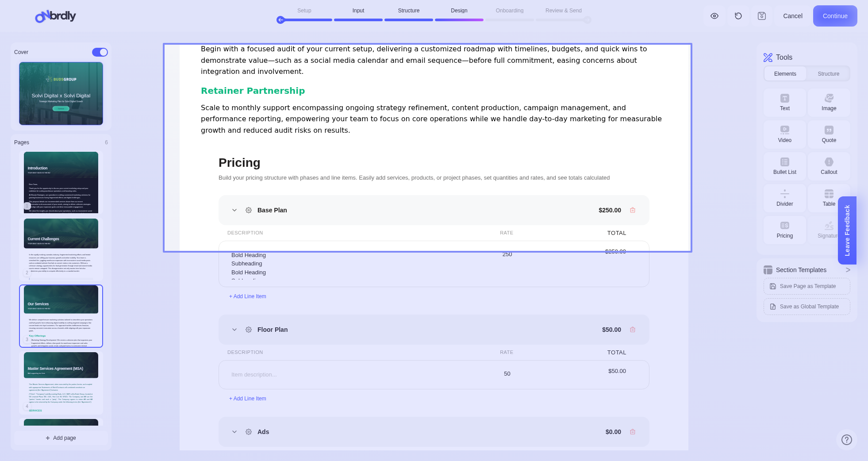
Task: Toggle preview with the eye icon
Action: [714, 16]
